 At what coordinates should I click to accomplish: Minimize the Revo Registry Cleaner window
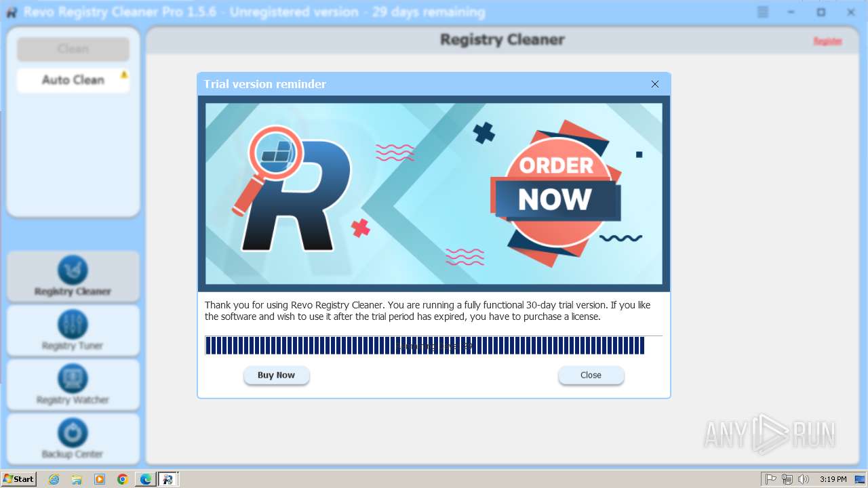click(x=791, y=12)
